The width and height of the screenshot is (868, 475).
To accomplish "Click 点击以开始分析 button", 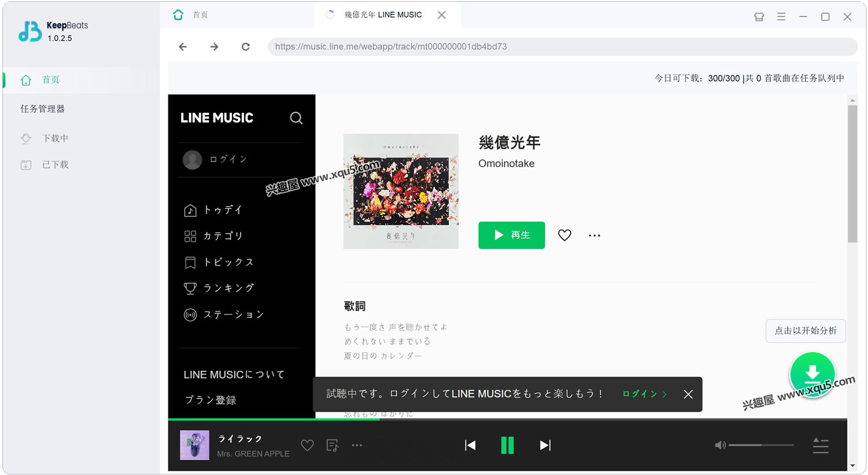I will (806, 331).
